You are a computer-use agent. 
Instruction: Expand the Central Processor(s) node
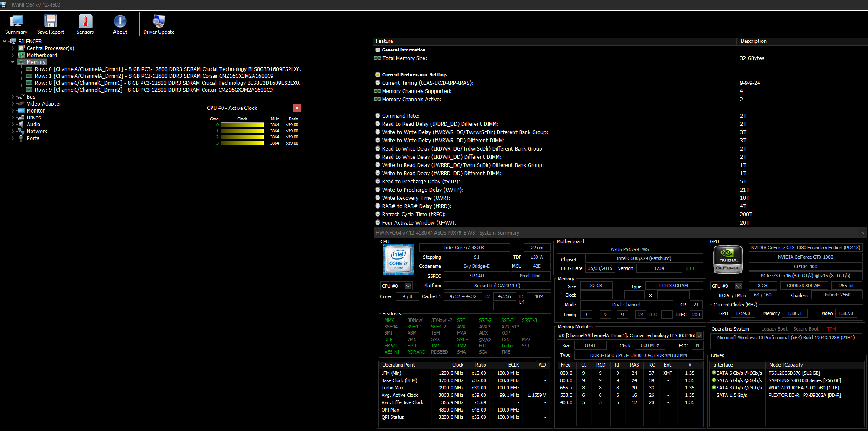pos(13,48)
